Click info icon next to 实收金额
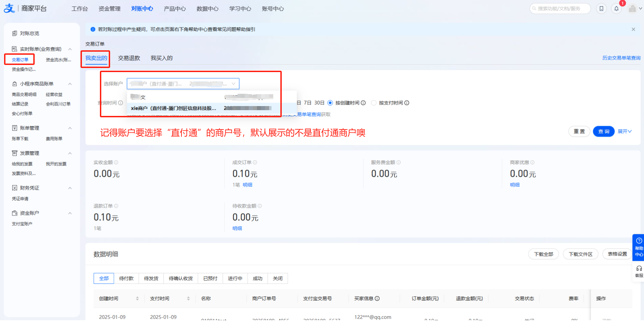The image size is (644, 325). (116, 162)
